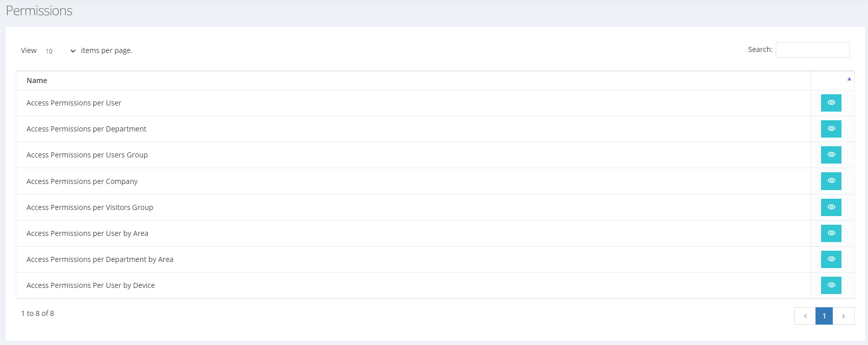Select Access Permissions per Company row text
The width and height of the screenshot is (868, 345).
click(x=82, y=181)
